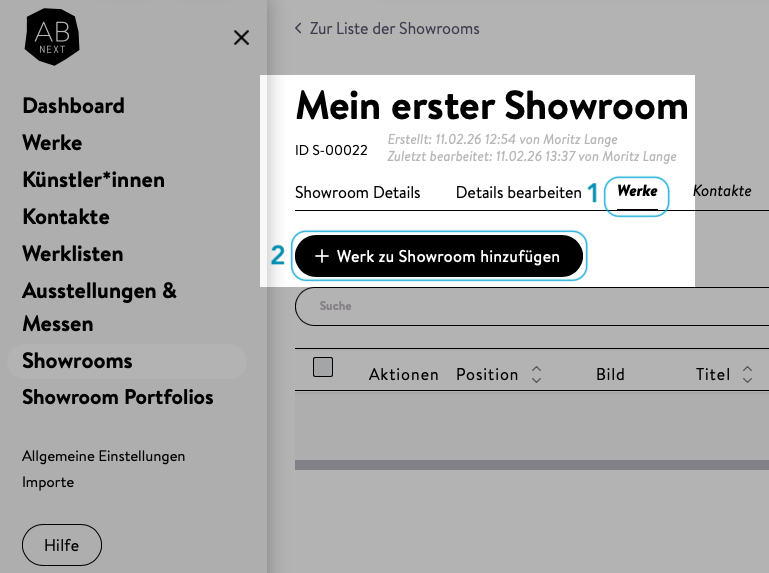This screenshot has height=573, width=769.
Task: Open Künstler*innen section
Action: click(x=93, y=180)
